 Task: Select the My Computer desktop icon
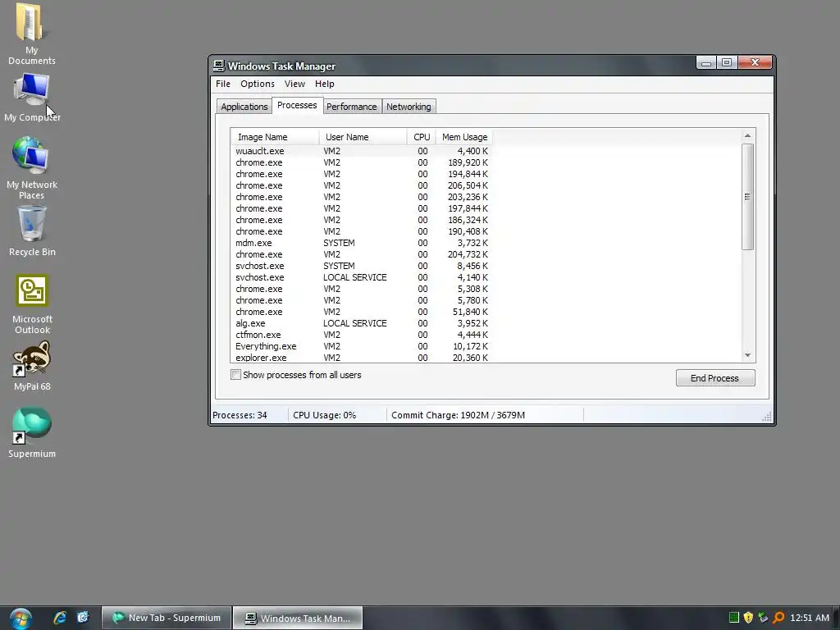point(32,89)
